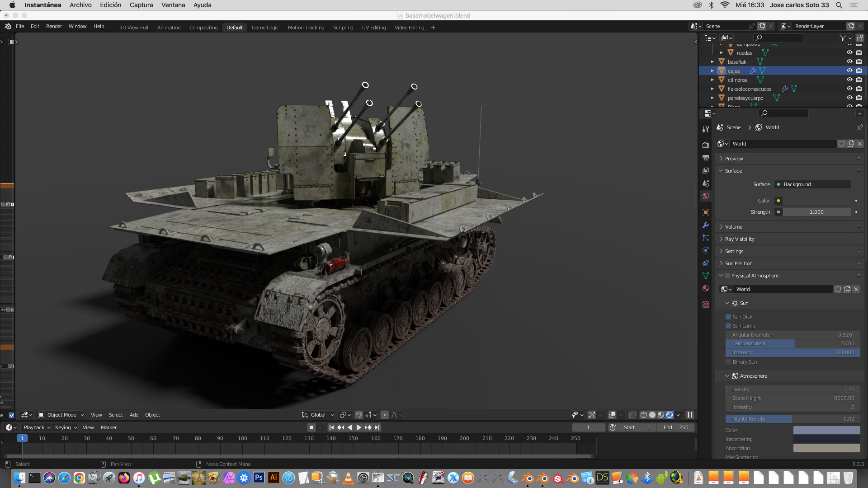Enable the Binary Sun checkbox
The width and height of the screenshot is (868, 488).
[728, 362]
